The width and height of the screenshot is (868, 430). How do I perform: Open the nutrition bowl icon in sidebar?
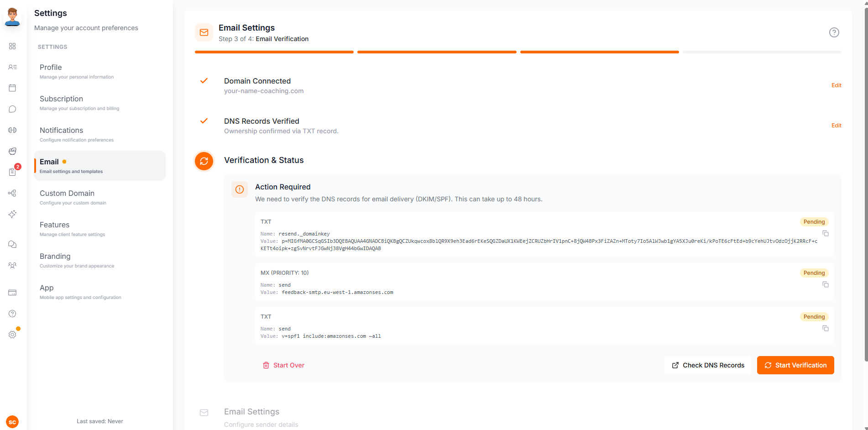(x=12, y=151)
